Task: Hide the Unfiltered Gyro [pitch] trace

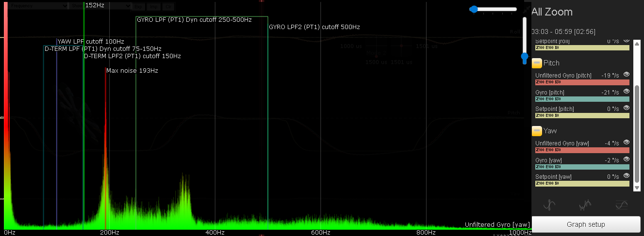Action: pyautogui.click(x=626, y=75)
